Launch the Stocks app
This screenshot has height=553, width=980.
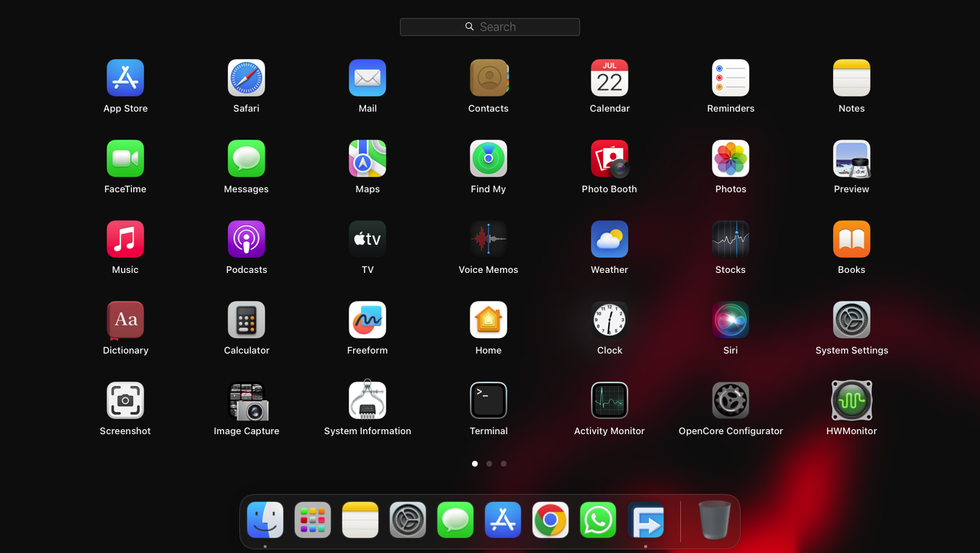pos(731,239)
